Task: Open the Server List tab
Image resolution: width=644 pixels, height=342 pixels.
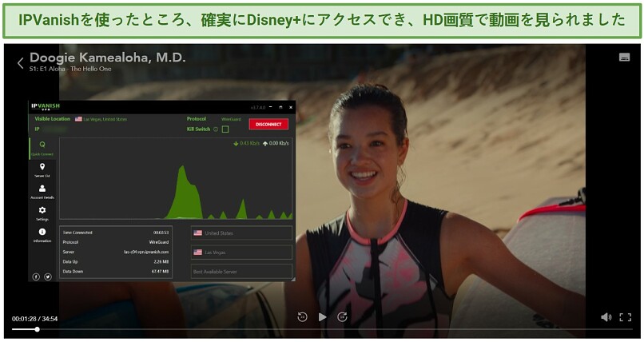Action: (x=42, y=169)
